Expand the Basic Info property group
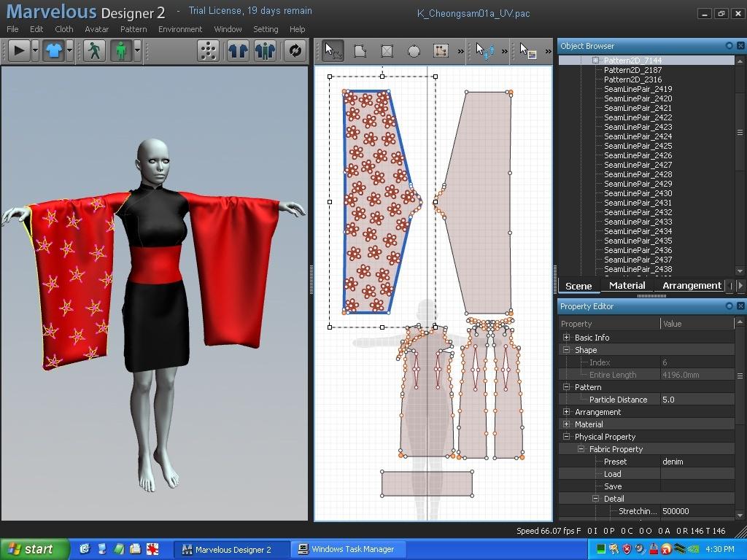The image size is (747, 560). 567,338
